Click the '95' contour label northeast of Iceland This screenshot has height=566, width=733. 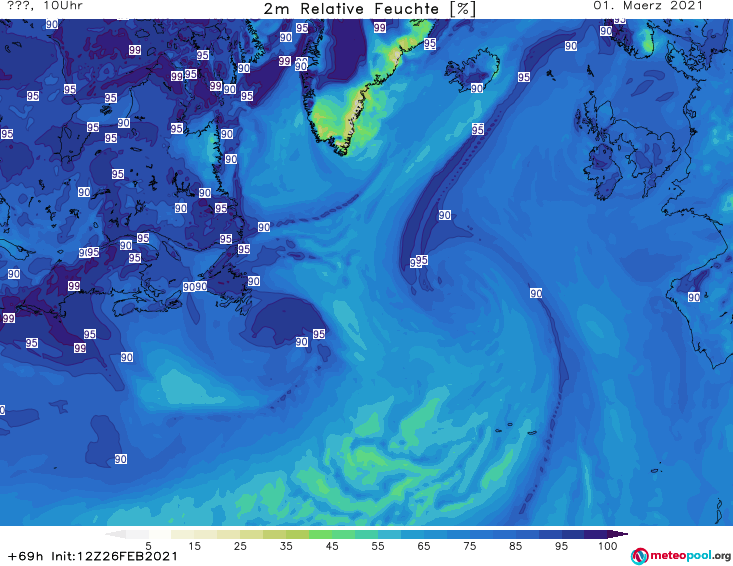pyautogui.click(x=524, y=77)
